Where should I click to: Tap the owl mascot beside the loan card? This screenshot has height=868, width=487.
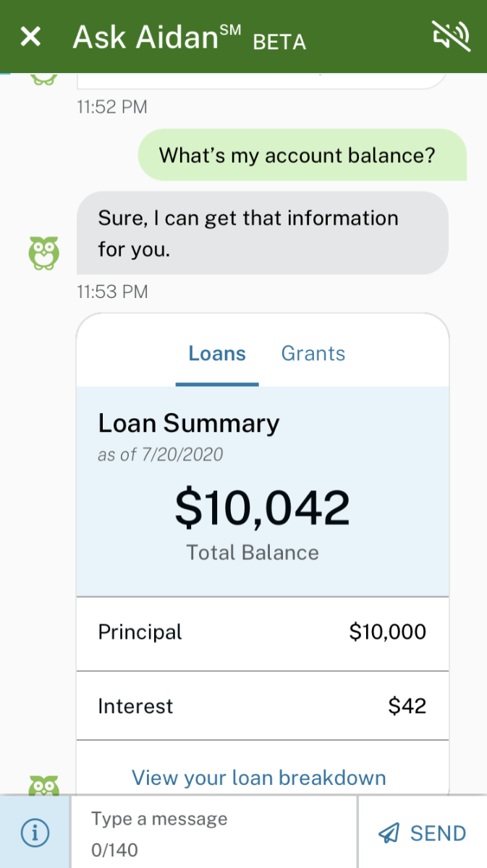pos(45,784)
